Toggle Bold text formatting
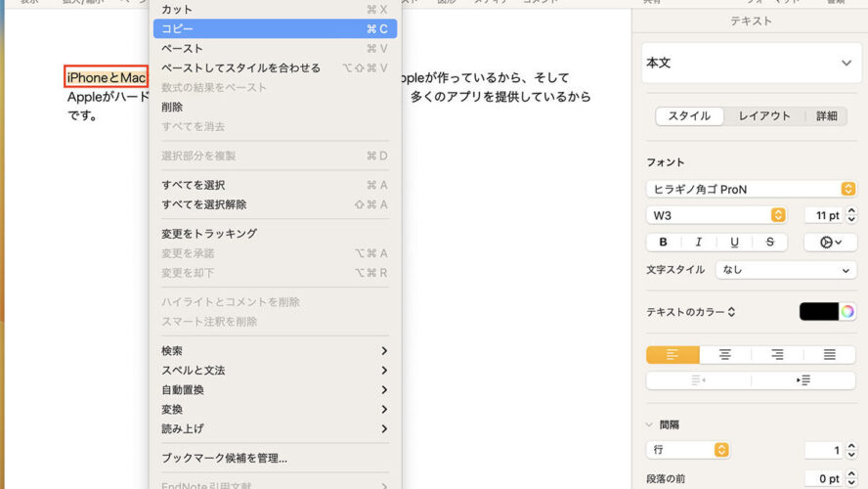Viewport: 868px width, 489px height. click(663, 242)
